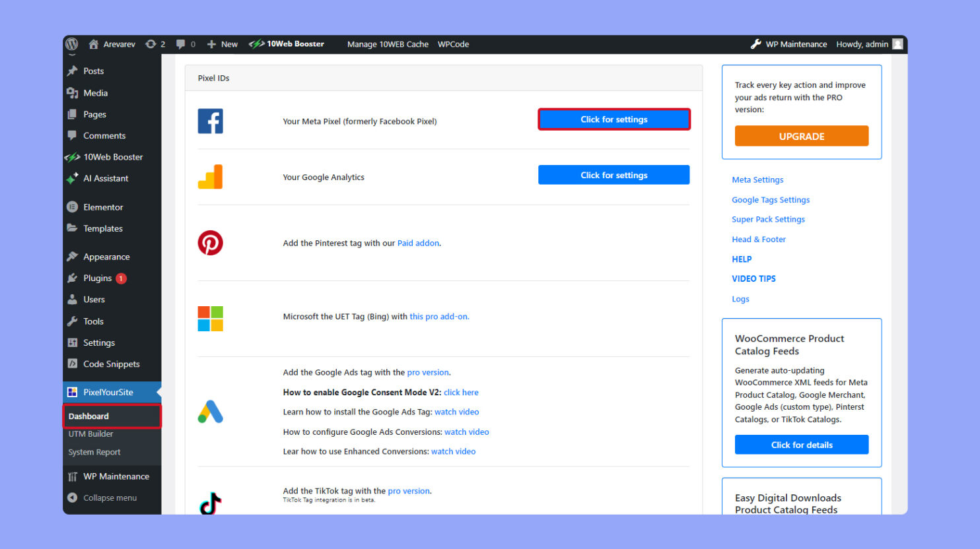This screenshot has width=980, height=549.
Task: Select the UTM Builder submenu entry
Action: (90, 434)
